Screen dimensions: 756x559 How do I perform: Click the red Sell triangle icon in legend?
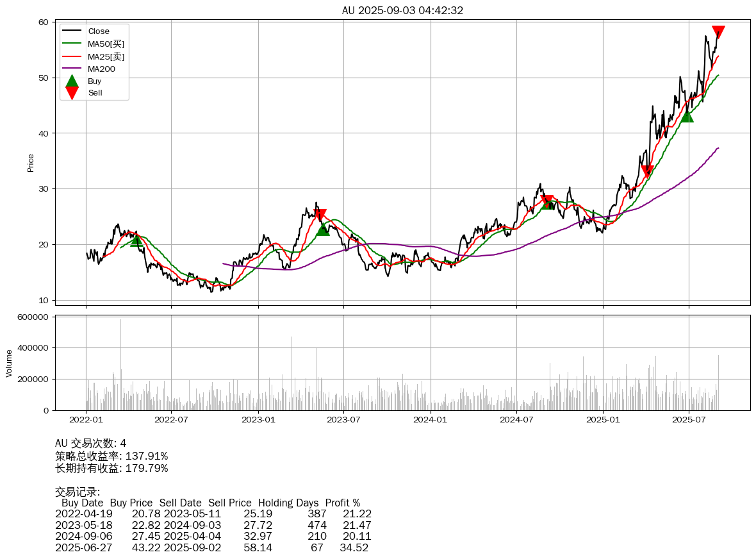pyautogui.click(x=72, y=93)
